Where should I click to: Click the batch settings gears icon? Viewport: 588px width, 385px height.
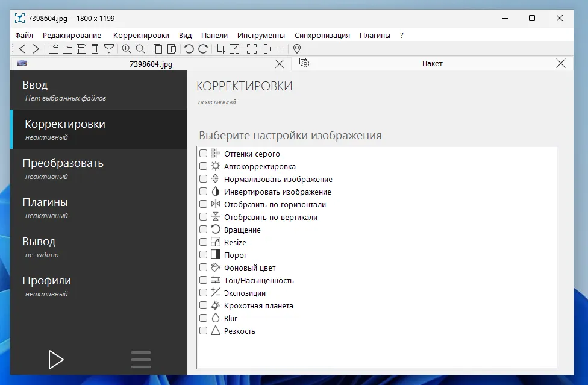tap(304, 63)
